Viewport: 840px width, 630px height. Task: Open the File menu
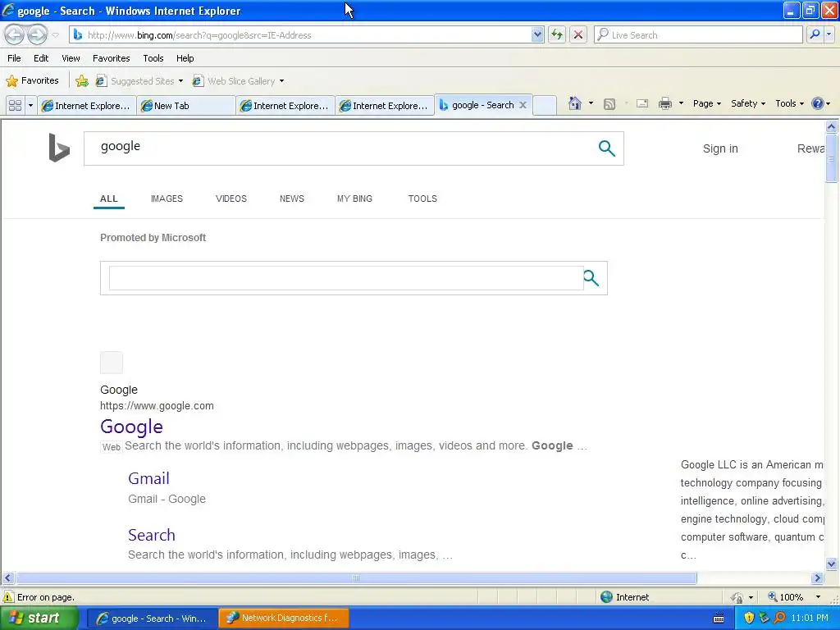[15, 58]
